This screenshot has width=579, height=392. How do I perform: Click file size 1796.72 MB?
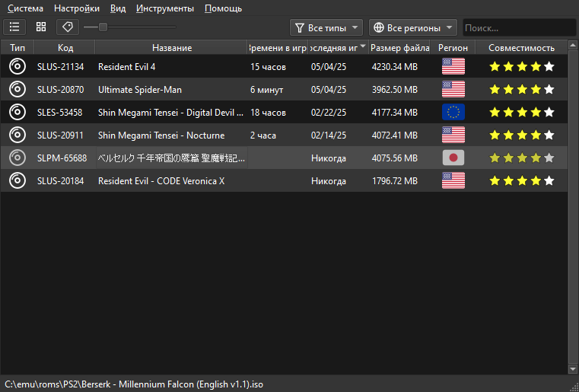(x=395, y=181)
